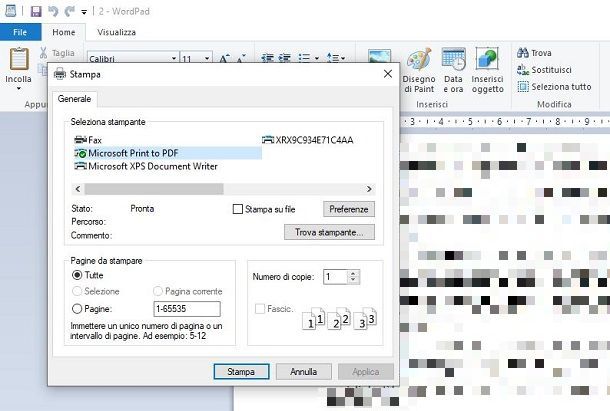Open the Customize Quick Access Toolbar dropdown
610x411 pixels.
84,12
